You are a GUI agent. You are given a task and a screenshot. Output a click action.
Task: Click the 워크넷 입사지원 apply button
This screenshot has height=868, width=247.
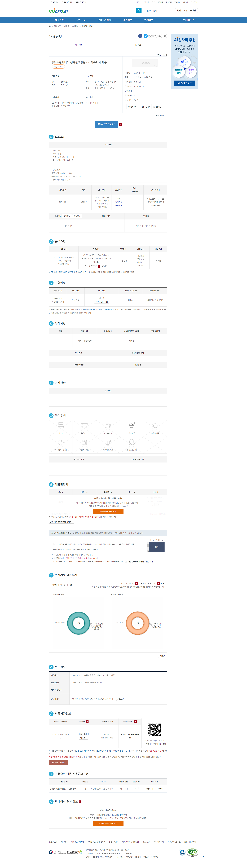click(x=107, y=124)
